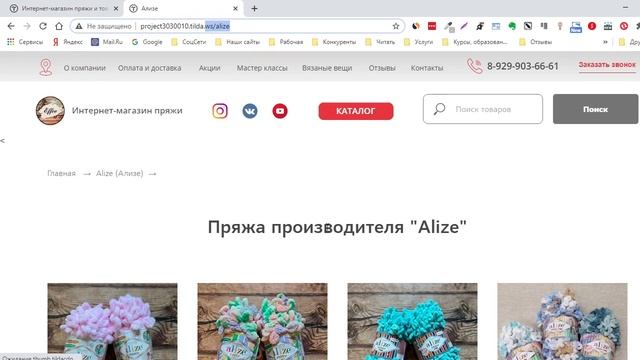
Task: Open the Сервисы apps grid shortcut
Action: tap(25, 42)
